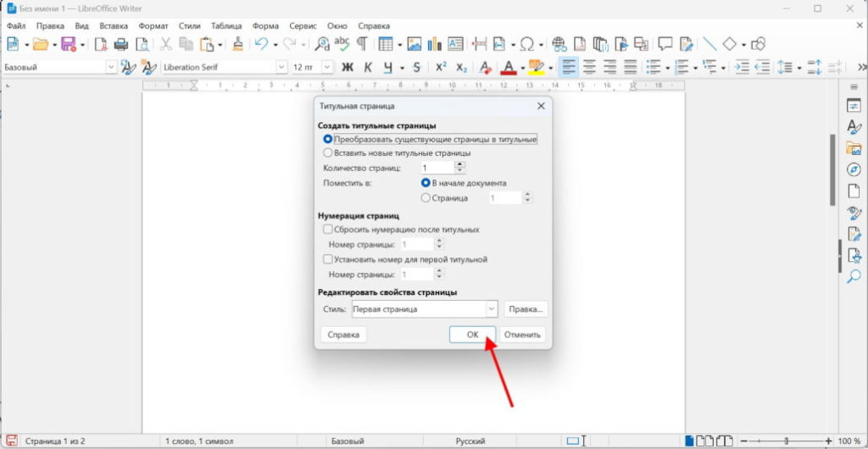Expand line spacing dropdown arrow
The height and width of the screenshot is (449, 868).
[798, 68]
